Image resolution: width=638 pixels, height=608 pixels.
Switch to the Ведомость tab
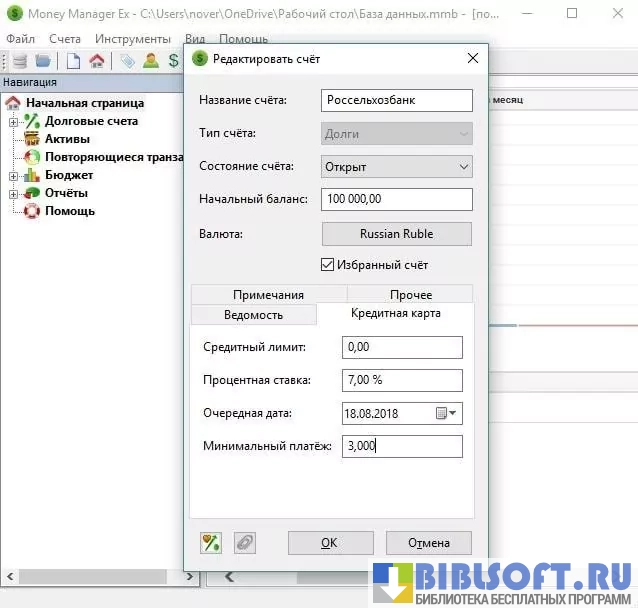click(253, 315)
